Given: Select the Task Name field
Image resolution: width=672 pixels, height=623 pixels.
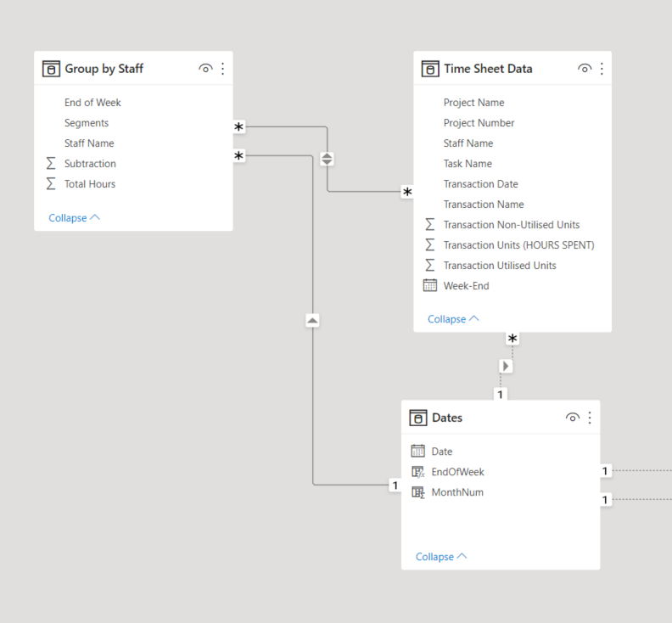Looking at the screenshot, I should click(468, 163).
